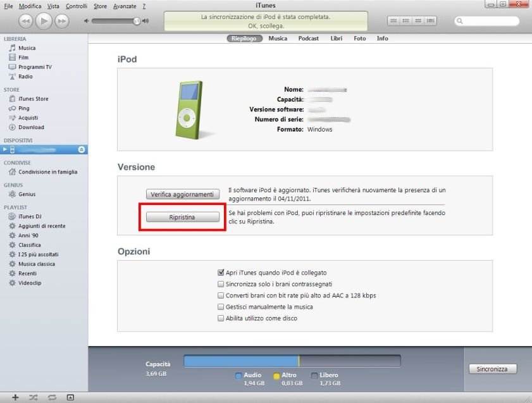Image resolution: width=532 pixels, height=403 pixels.
Task: Click the yellow Altro legend swatch
Action: (276, 376)
